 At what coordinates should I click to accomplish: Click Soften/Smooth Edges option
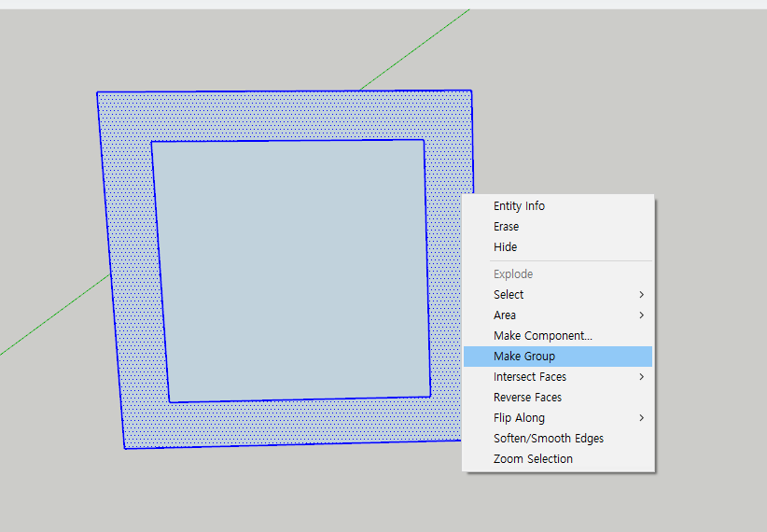point(558,439)
